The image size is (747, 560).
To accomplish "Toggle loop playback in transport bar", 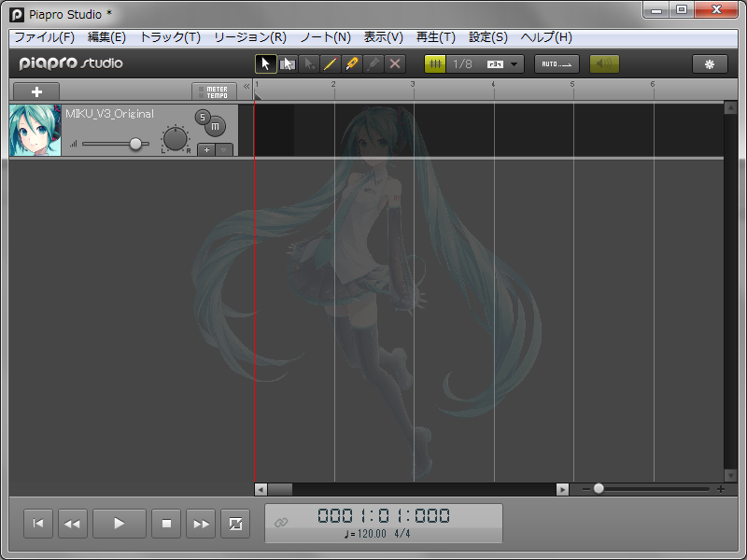I will 235,524.
